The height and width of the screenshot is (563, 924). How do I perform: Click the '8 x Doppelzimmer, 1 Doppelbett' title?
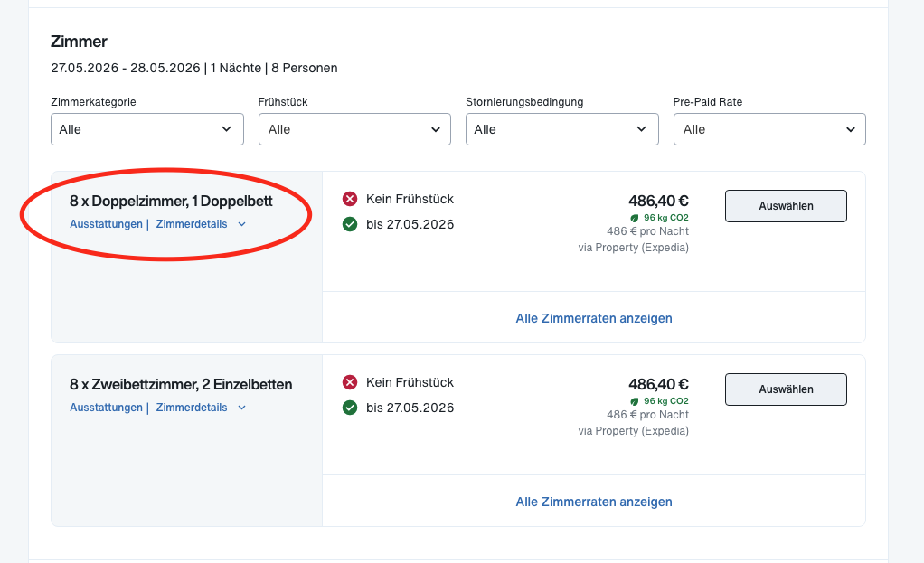pos(171,202)
